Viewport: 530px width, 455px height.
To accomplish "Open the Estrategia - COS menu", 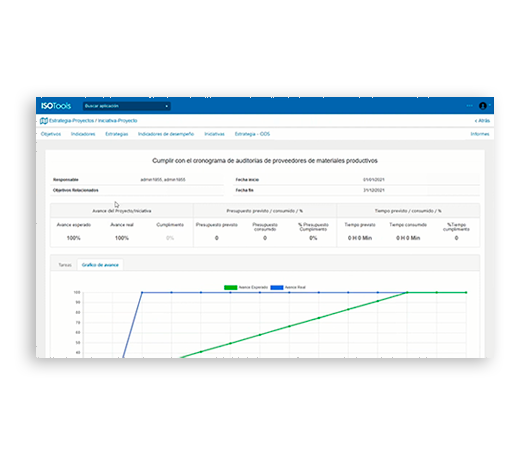I will (252, 134).
